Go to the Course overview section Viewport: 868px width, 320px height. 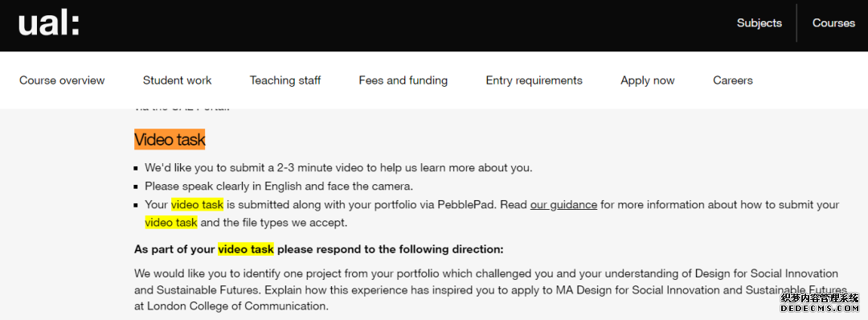(x=62, y=80)
